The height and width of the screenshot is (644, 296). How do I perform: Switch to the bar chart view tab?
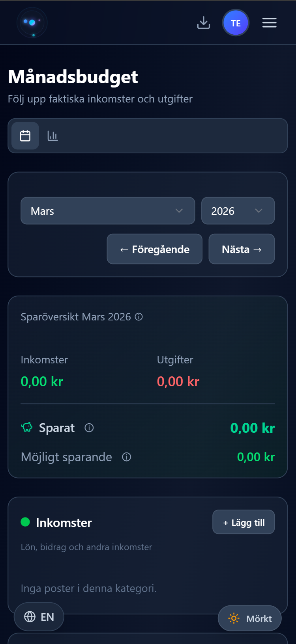(x=52, y=136)
